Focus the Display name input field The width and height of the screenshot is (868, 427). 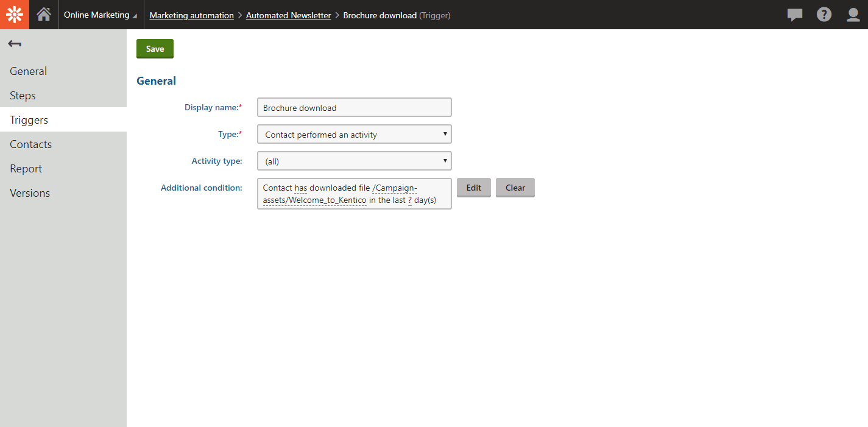[x=355, y=107]
